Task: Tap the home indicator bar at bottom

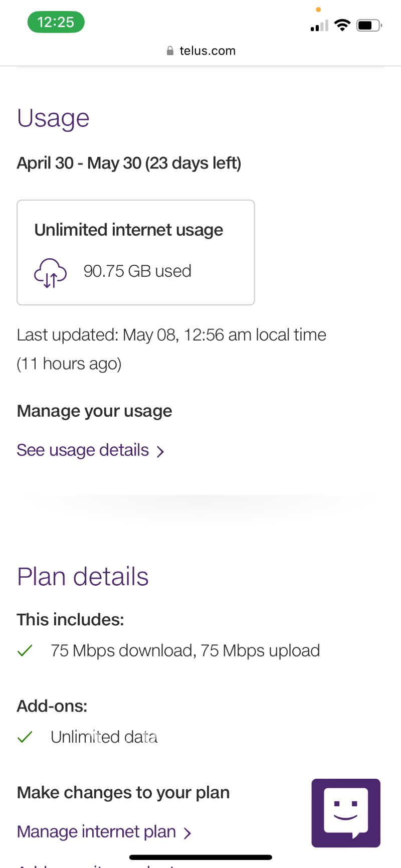Action: point(200,857)
